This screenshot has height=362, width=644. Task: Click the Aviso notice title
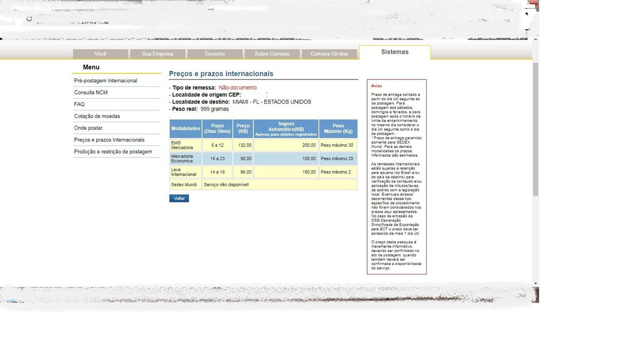(x=376, y=86)
